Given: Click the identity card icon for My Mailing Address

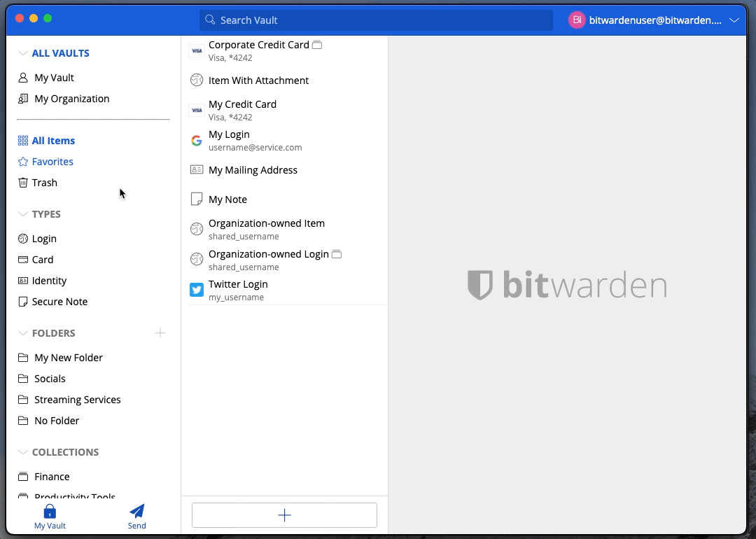Looking at the screenshot, I should click(197, 170).
